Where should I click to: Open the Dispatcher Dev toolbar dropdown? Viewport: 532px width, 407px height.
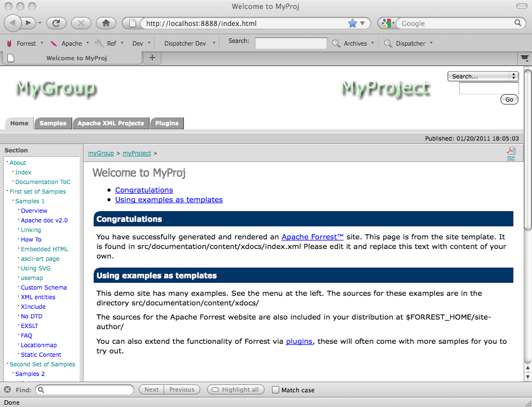[x=189, y=43]
